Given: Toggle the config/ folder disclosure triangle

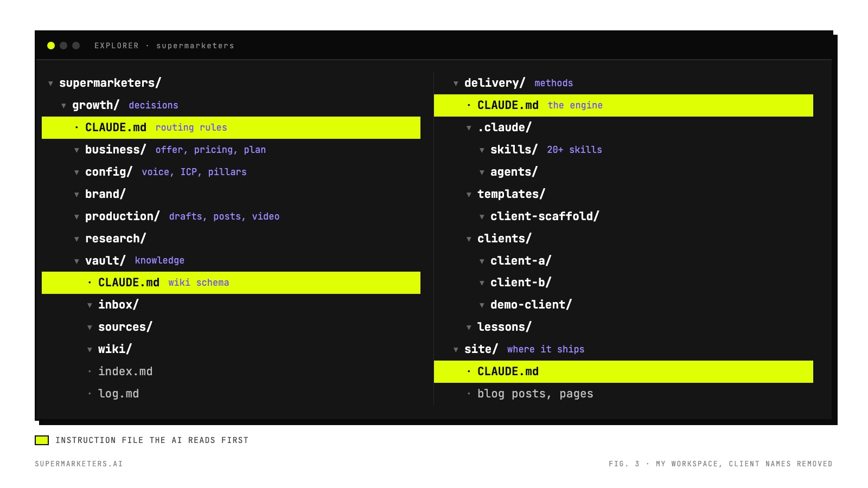Looking at the screenshot, I should (x=76, y=172).
